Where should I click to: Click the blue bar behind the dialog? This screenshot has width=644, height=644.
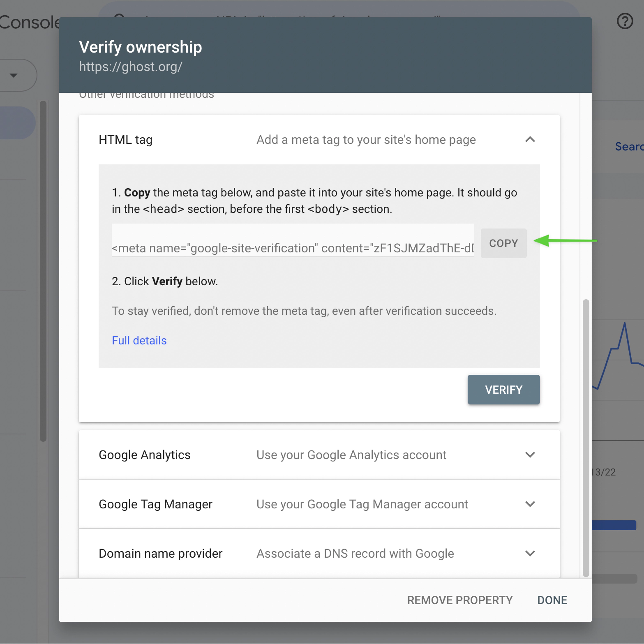pos(614,525)
